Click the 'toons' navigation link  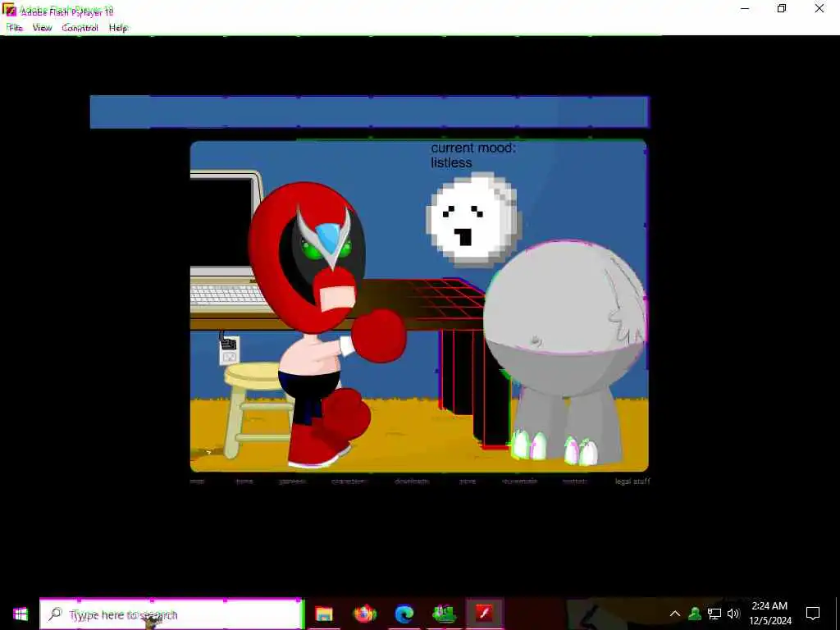coord(244,482)
